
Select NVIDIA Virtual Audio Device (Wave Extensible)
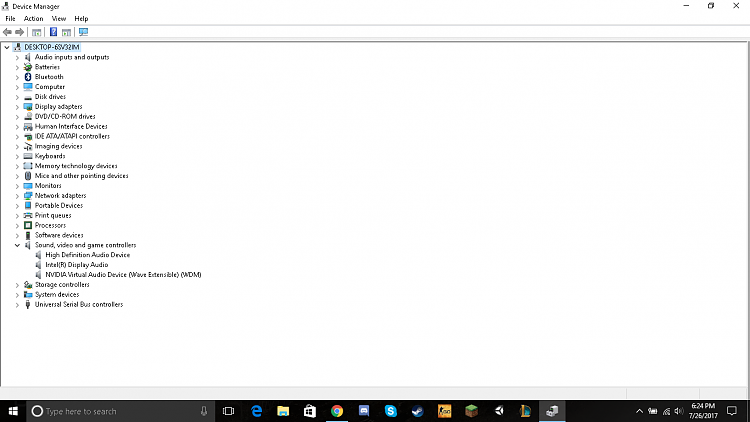click(123, 275)
